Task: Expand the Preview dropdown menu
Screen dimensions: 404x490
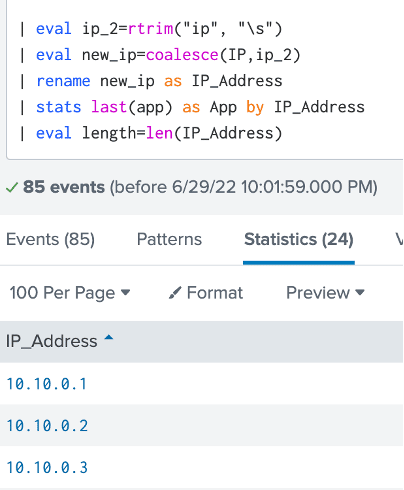Action: 325,293
